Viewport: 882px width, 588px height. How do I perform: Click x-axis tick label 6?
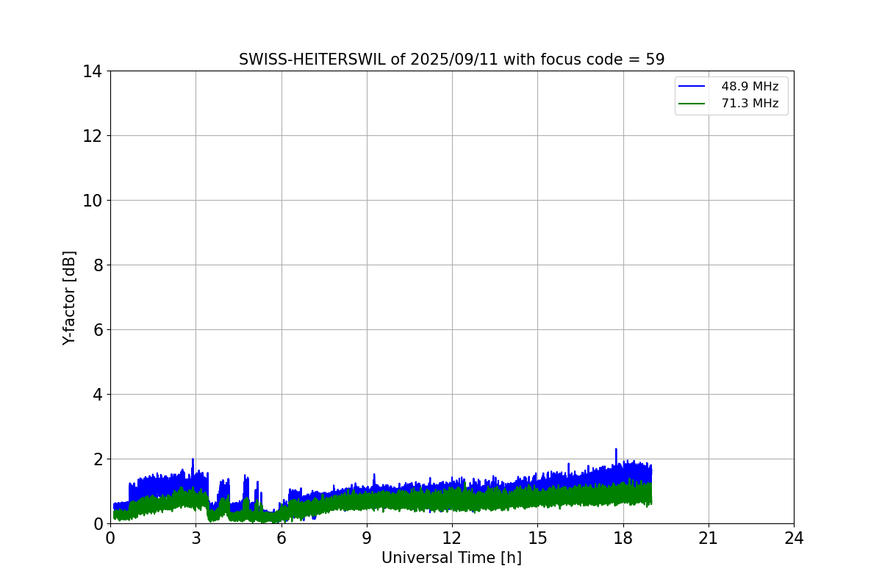pos(282,539)
